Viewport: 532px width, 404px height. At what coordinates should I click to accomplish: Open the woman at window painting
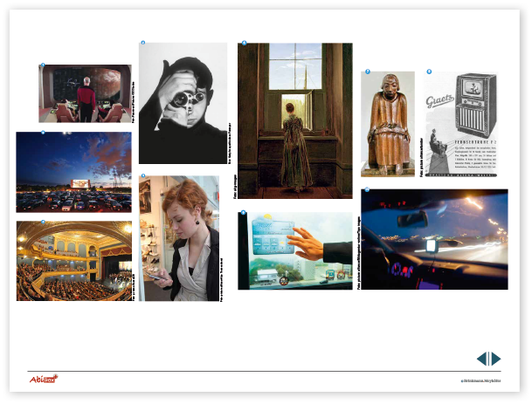click(x=295, y=120)
